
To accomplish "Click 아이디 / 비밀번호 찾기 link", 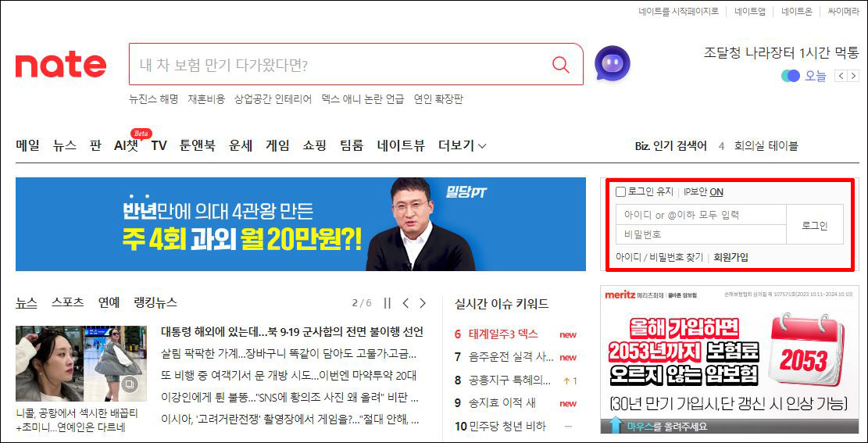I will (659, 257).
